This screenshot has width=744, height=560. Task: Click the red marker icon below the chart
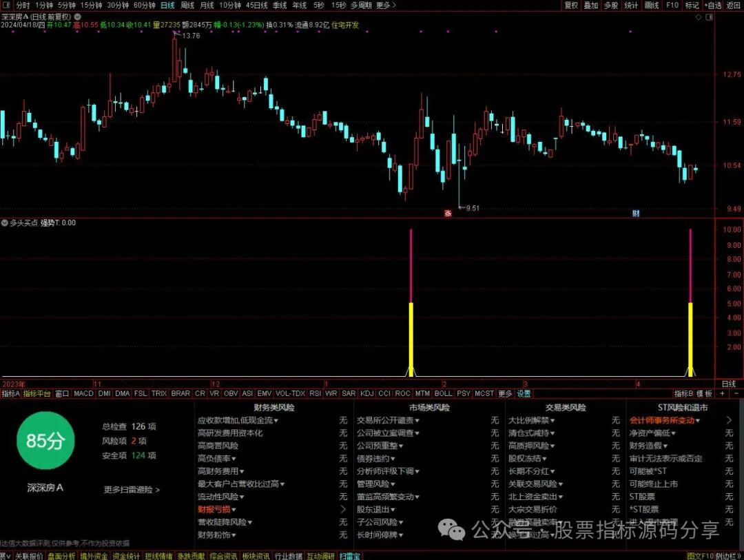pos(448,213)
